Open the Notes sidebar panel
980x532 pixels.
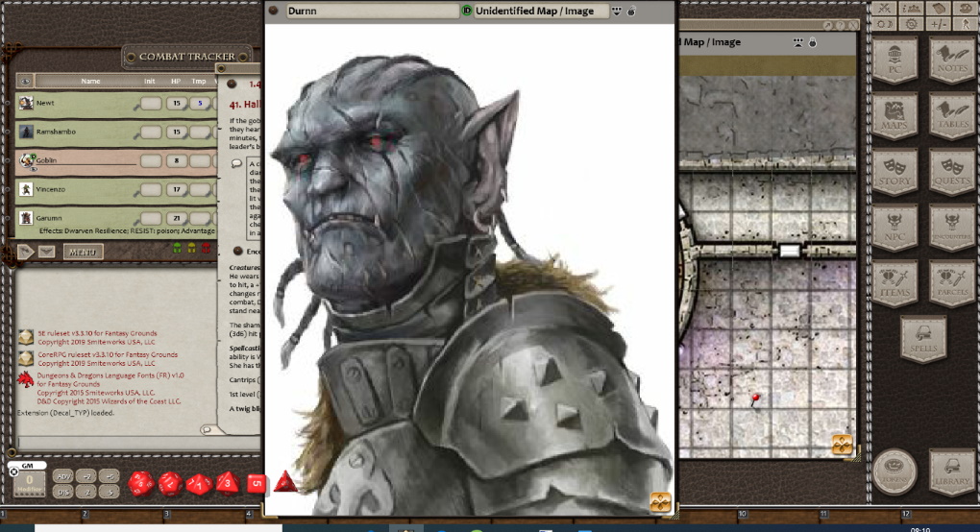[951, 62]
